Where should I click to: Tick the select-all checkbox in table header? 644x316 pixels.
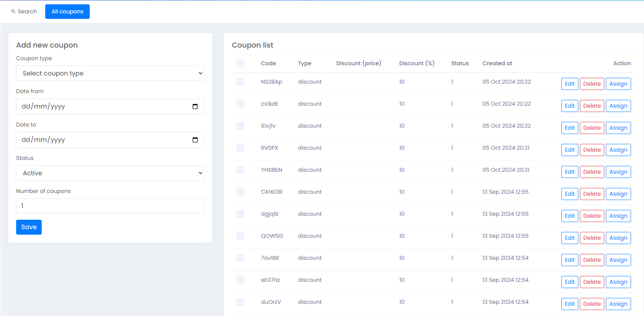tap(240, 63)
